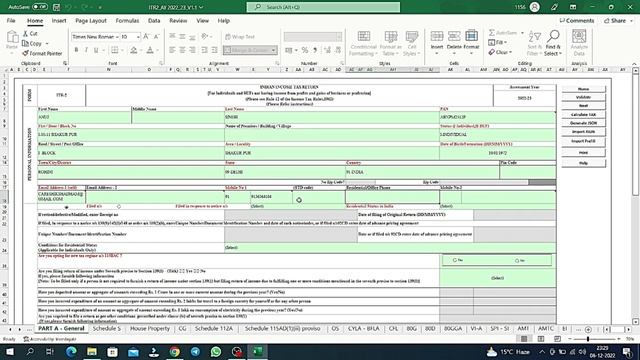Image resolution: width=640 pixels, height=360 pixels.
Task: Expand the AutoSum dropdown arrow
Action: (x=522, y=33)
